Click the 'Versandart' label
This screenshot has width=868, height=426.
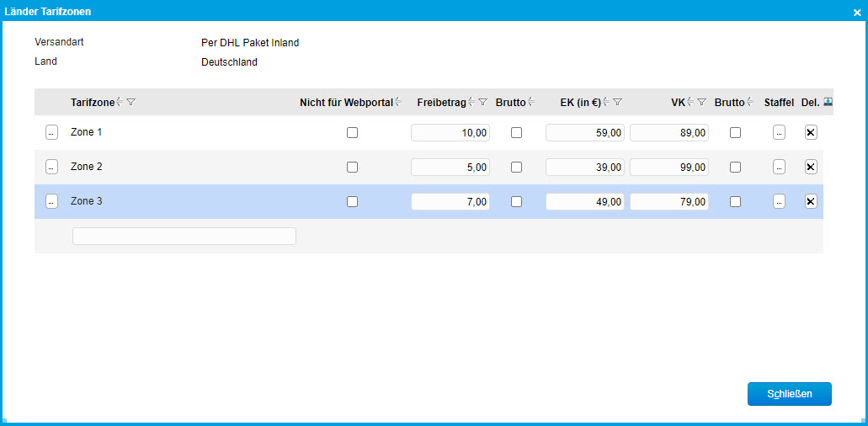pyautogui.click(x=59, y=42)
